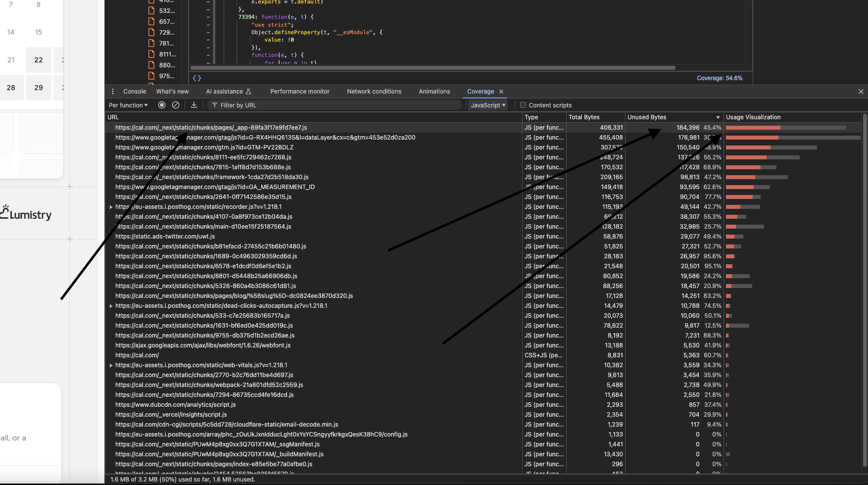Image resolution: width=868 pixels, height=485 pixels.
Task: Pretty-print source with the curly braces icon
Action: [197, 78]
